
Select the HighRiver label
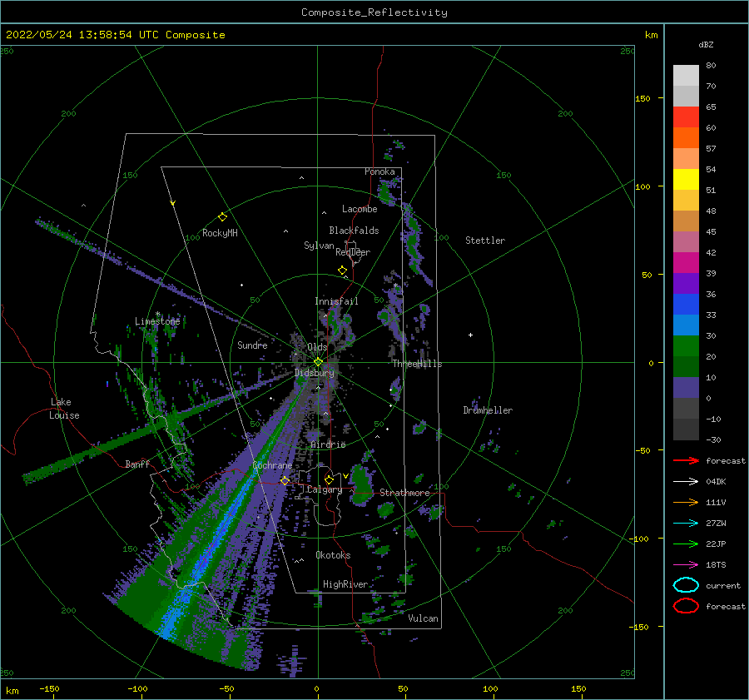click(x=345, y=584)
